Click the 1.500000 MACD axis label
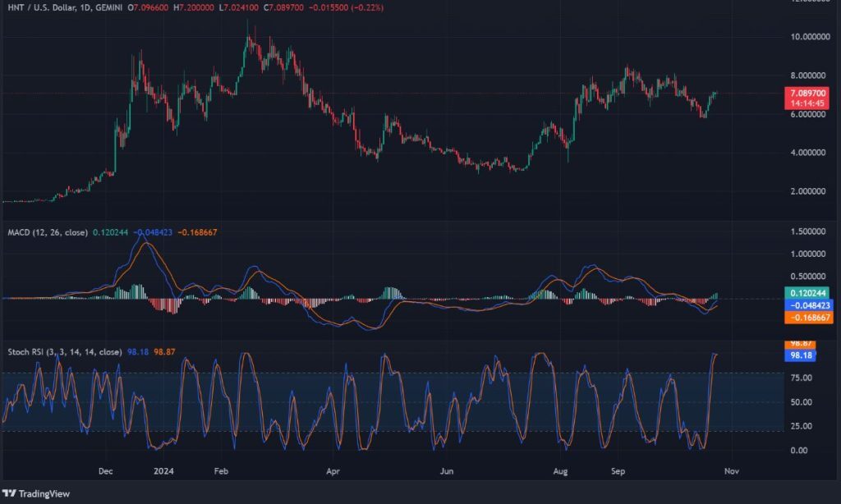The height and width of the screenshot is (504, 841). [808, 231]
